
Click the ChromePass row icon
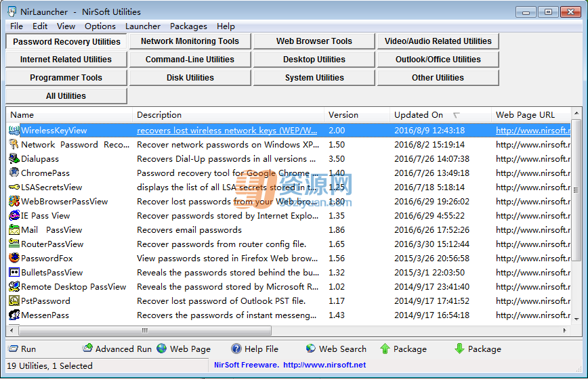(14, 173)
